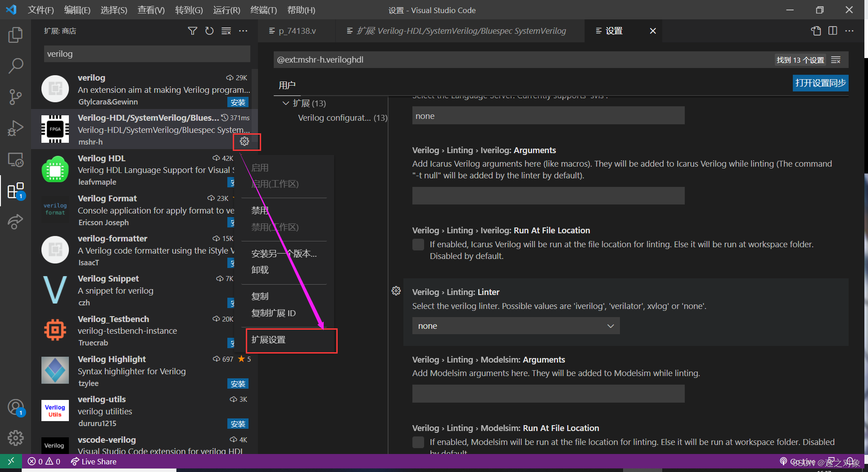Viewport: 868px width, 472px height.
Task: Open Remote Explorer view
Action: (x=15, y=159)
